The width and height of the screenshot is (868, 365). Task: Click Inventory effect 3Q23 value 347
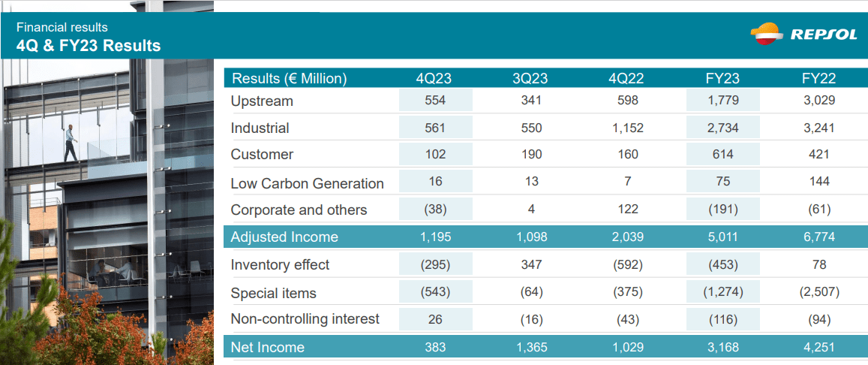click(x=530, y=265)
